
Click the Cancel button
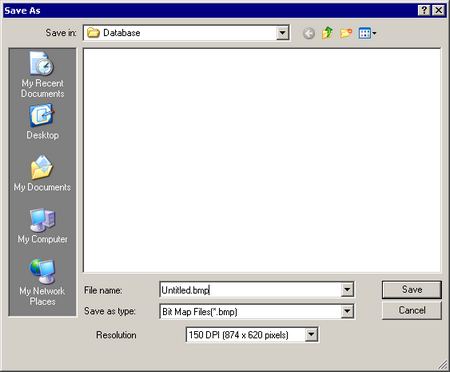pos(412,310)
